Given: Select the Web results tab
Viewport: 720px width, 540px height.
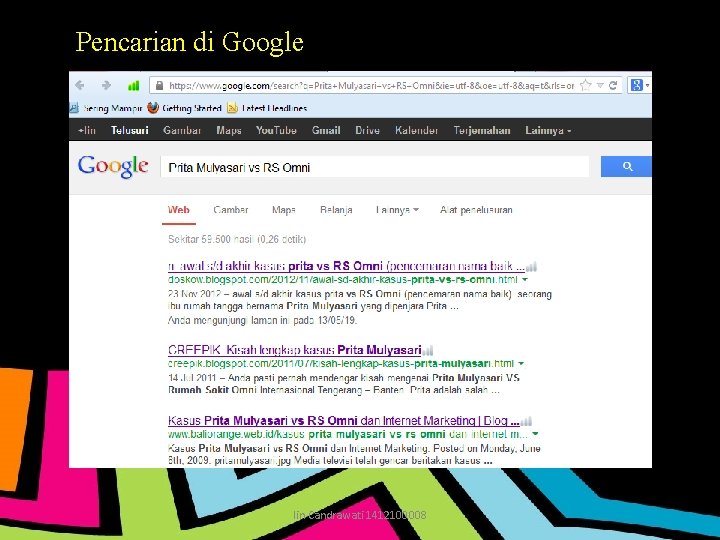Looking at the screenshot, I should (179, 210).
